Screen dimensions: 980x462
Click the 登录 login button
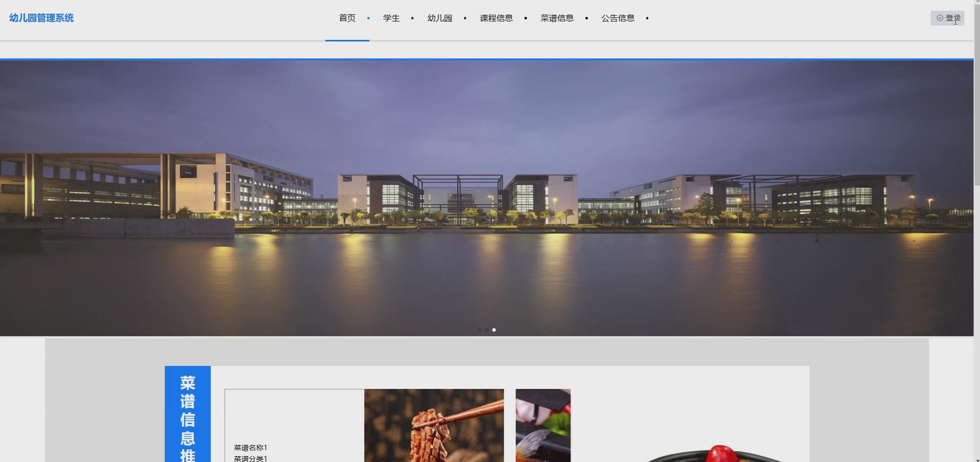pos(947,18)
